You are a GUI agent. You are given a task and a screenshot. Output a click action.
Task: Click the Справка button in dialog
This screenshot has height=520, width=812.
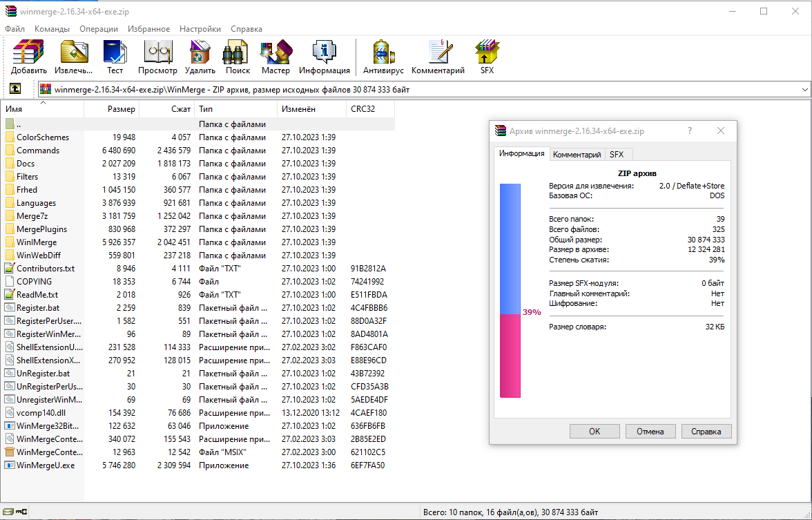(706, 432)
